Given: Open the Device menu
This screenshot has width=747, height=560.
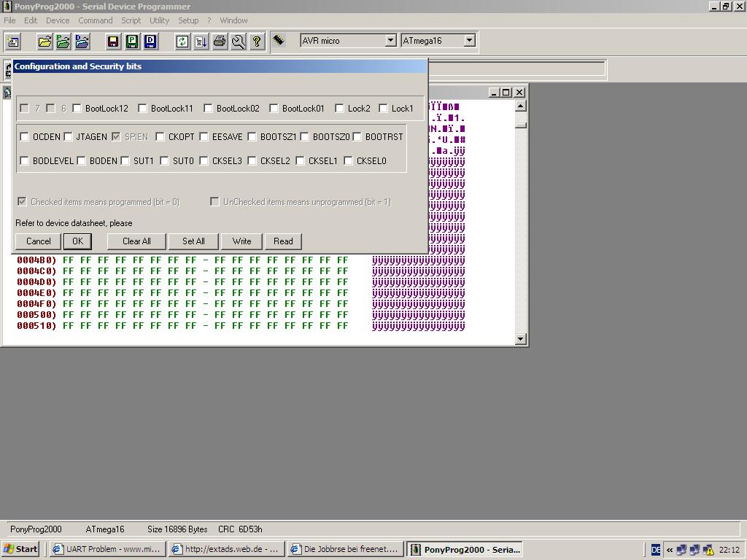Looking at the screenshot, I should pyautogui.click(x=58, y=20).
